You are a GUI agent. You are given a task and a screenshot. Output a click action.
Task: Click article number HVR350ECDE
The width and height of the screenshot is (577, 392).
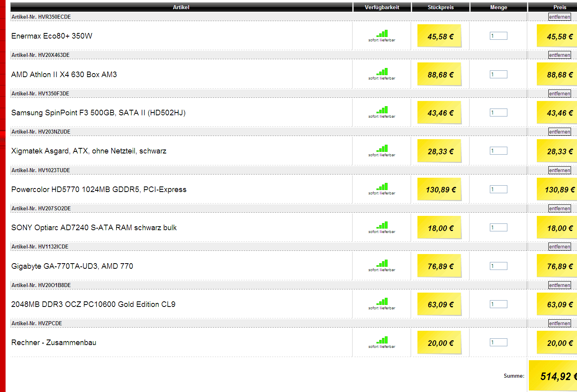click(x=55, y=17)
